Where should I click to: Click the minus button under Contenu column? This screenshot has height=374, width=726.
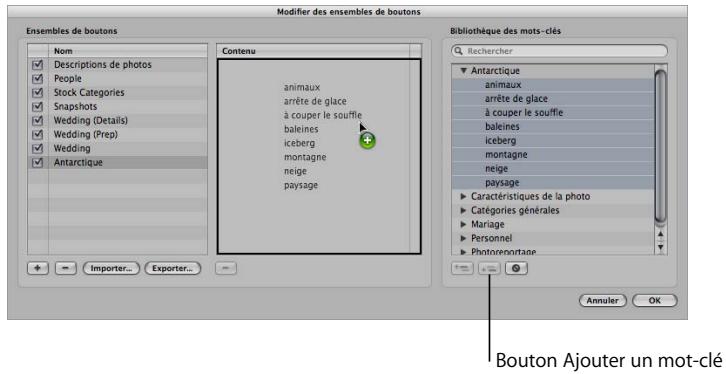(x=226, y=268)
